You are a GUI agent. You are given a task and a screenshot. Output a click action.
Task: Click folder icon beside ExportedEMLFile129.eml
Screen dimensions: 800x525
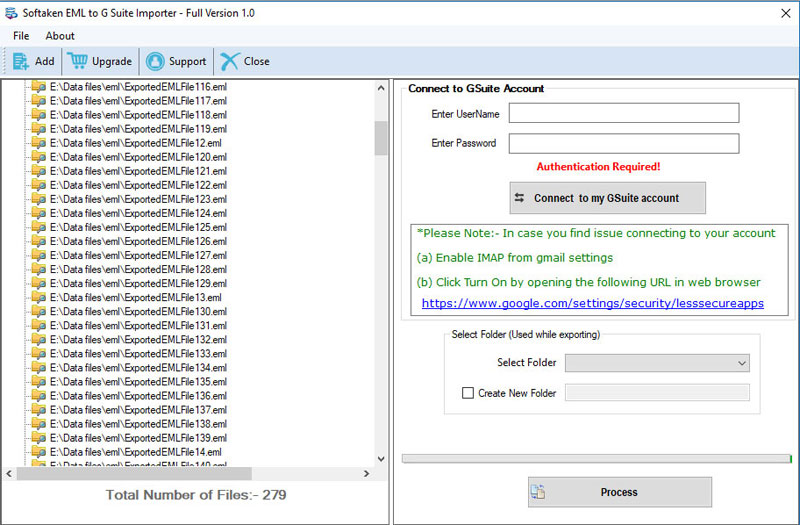[38, 283]
